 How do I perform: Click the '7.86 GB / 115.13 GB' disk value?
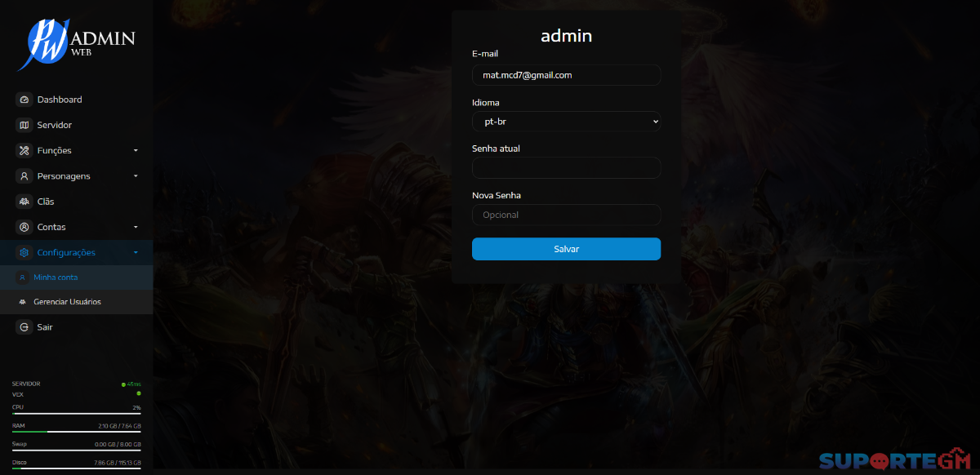pos(118,463)
